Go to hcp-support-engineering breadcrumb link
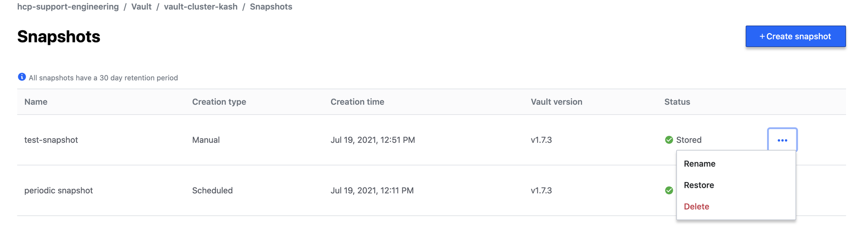 68,7
